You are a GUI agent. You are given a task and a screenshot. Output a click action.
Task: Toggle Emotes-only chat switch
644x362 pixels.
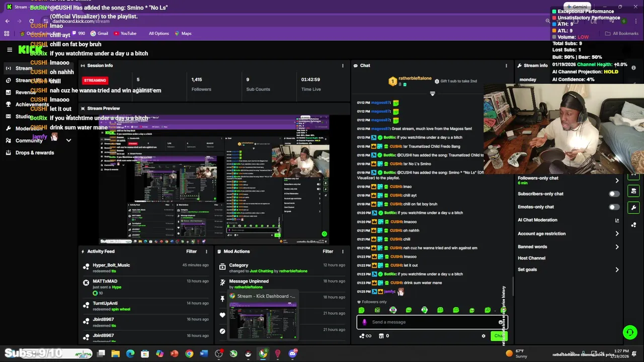click(x=614, y=207)
